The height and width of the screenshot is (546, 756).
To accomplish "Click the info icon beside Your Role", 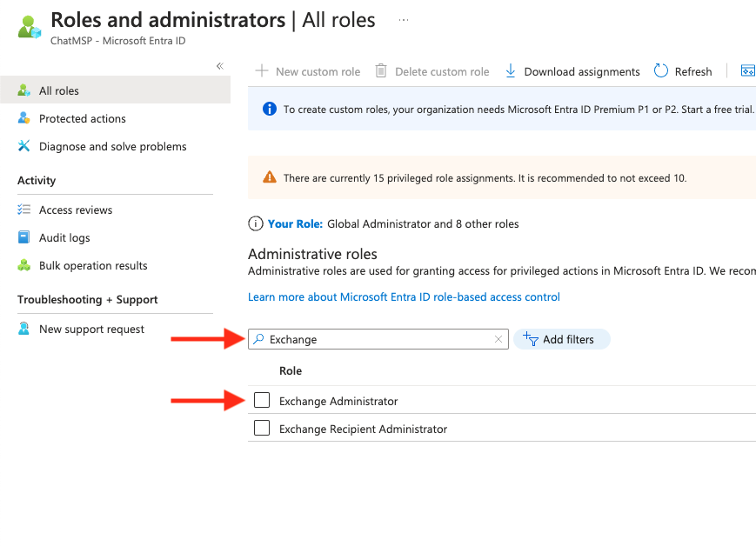I will coord(255,223).
